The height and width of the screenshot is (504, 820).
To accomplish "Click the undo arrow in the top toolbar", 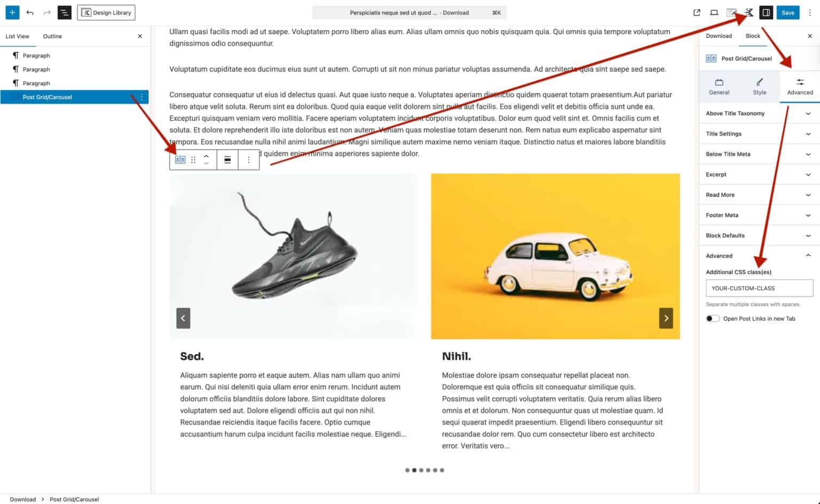I will (x=30, y=12).
